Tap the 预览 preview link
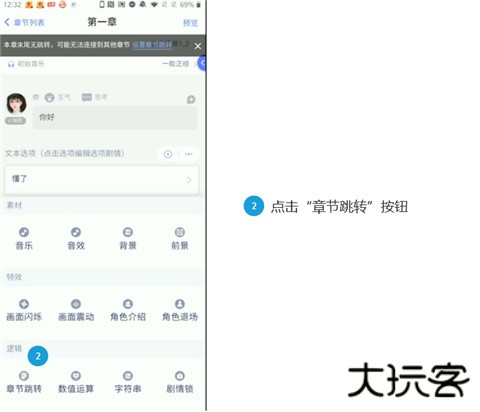 [x=190, y=23]
